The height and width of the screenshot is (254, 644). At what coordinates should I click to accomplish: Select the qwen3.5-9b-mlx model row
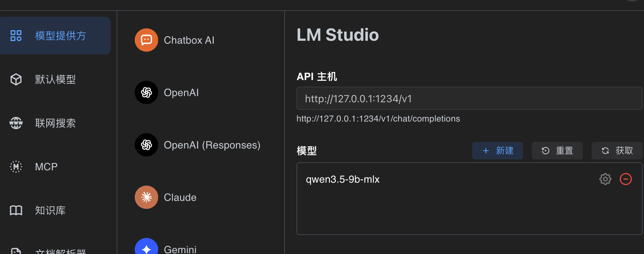469,179
